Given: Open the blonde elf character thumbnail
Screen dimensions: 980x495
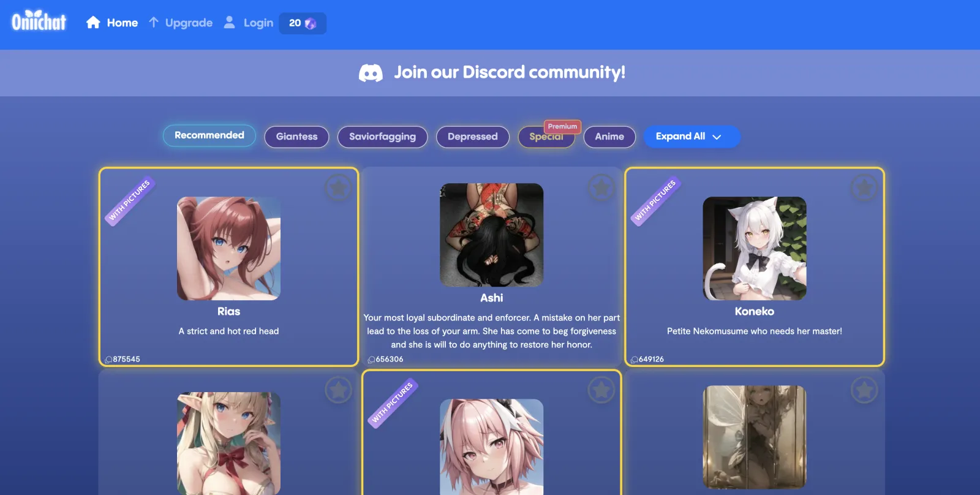Looking at the screenshot, I should coord(228,444).
